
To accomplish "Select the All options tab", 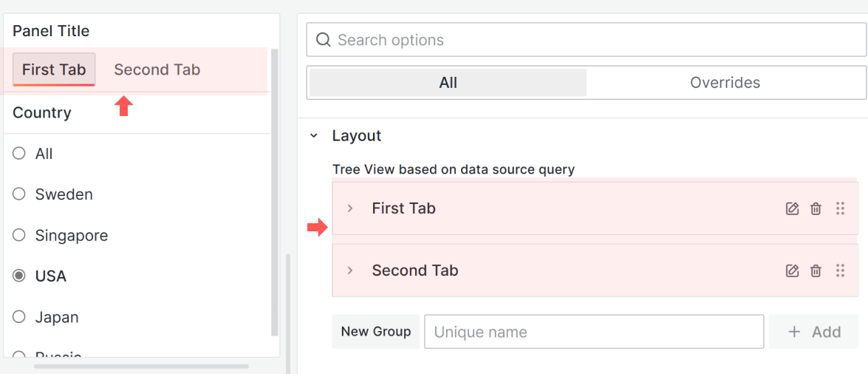I will [x=448, y=83].
